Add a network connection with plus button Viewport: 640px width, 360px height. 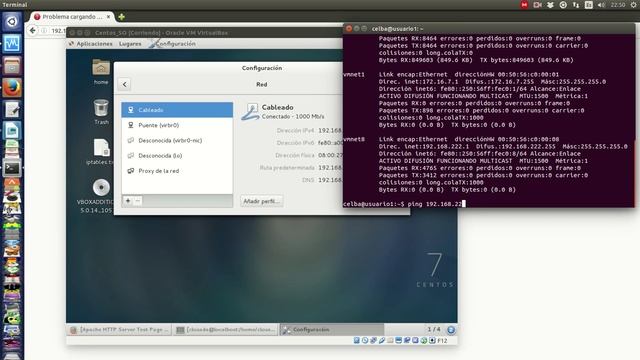point(128,201)
